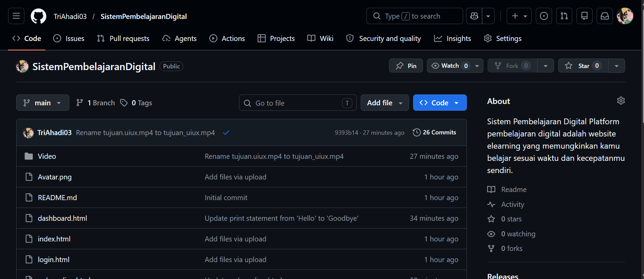Open the TriAhadi03 owner link in breadcrumb
644x279 pixels.
coord(70,16)
